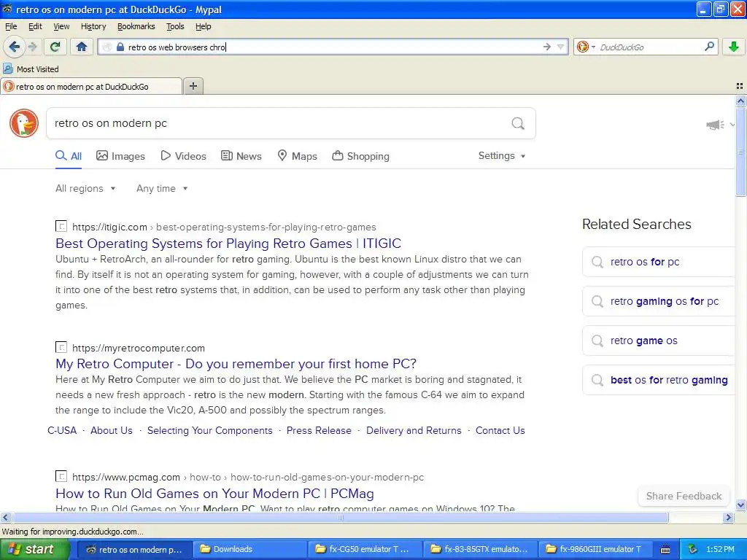
Task: Open the Selecting Your Components sitelink
Action: click(209, 430)
